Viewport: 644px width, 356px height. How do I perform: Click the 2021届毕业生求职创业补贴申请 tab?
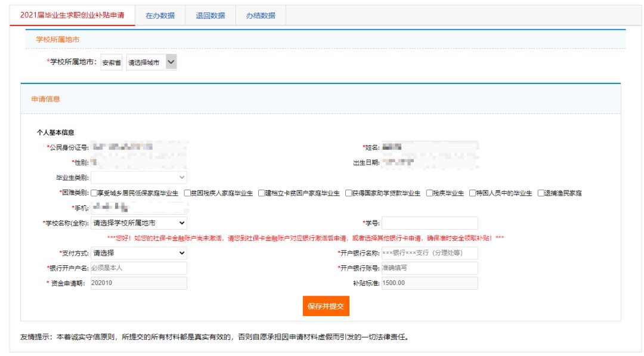[x=72, y=16]
